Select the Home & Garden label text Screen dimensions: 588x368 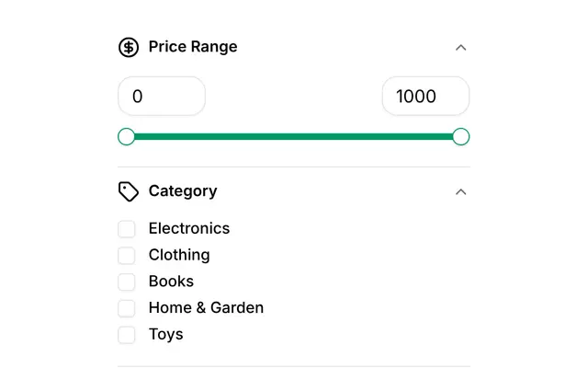click(x=206, y=307)
